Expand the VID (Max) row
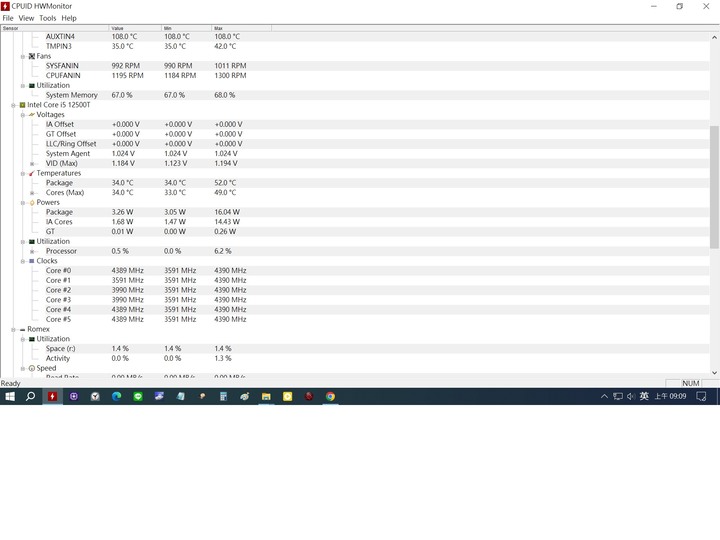The height and width of the screenshot is (540, 720). click(x=32, y=163)
